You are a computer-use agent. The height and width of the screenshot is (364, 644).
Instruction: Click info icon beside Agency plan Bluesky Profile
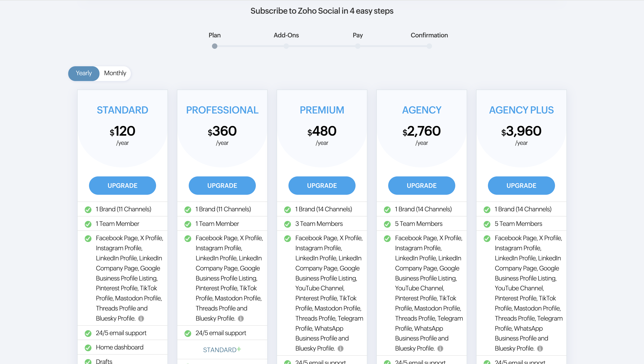(x=440, y=349)
